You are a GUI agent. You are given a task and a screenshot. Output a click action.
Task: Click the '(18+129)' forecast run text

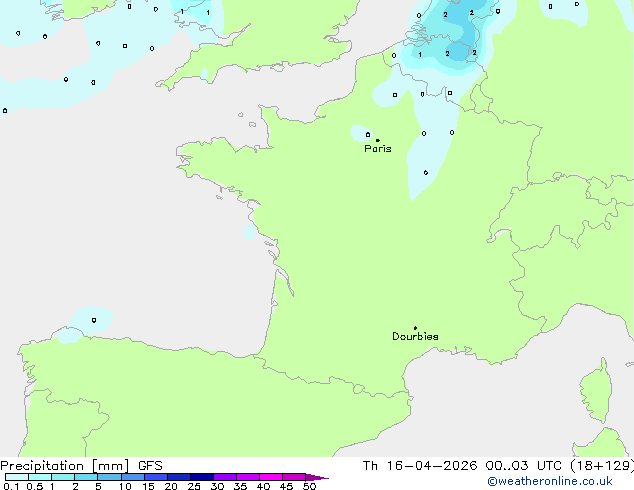pyautogui.click(x=602, y=466)
